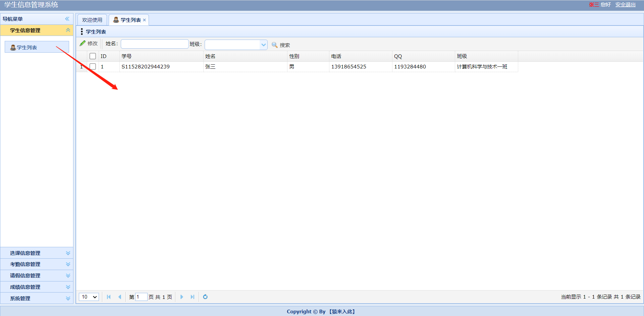The image size is (644, 316).
Task: Sort by the 姓名 column header
Action: click(245, 56)
